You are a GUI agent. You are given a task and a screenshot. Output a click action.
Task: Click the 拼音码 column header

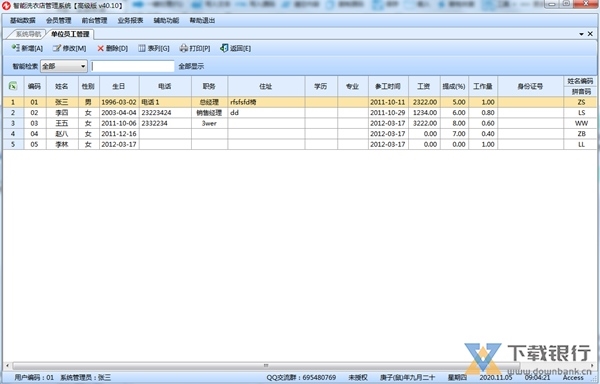(581, 91)
